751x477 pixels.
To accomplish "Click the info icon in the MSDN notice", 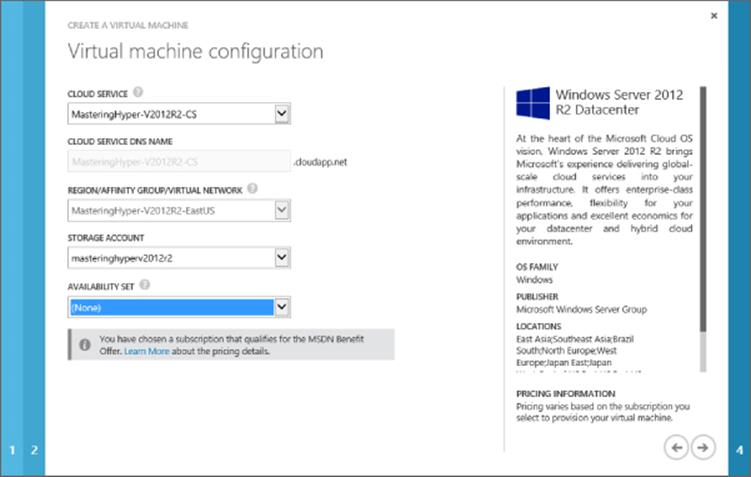I will pos(85,344).
